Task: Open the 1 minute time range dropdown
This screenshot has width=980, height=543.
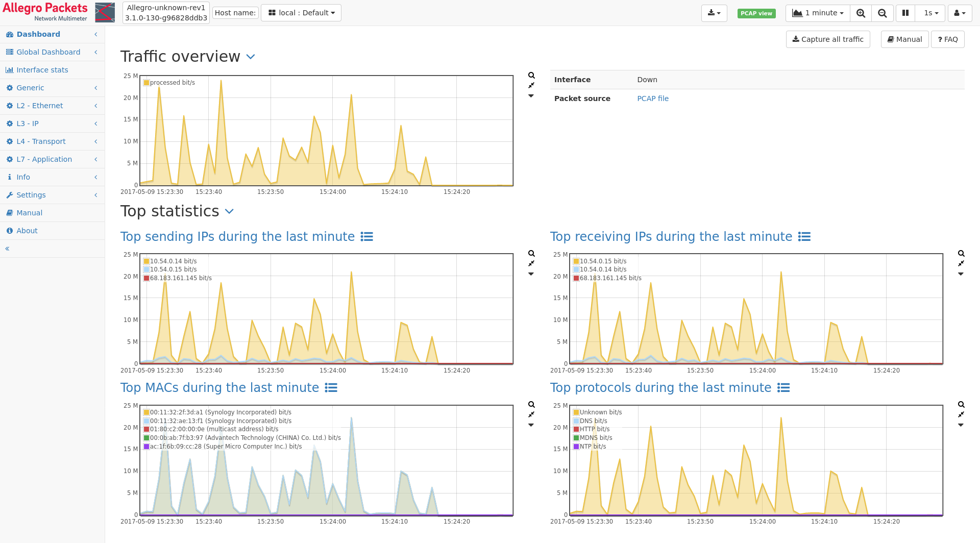Action: (818, 13)
